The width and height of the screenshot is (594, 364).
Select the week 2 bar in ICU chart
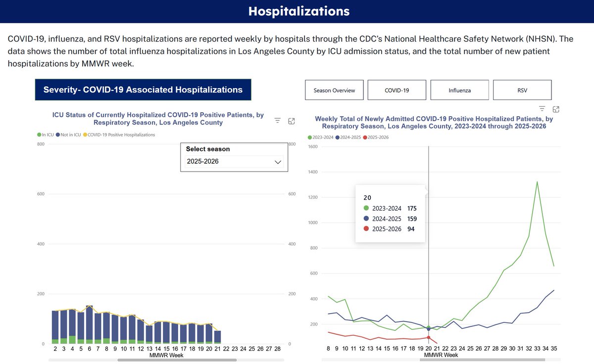coord(55,327)
